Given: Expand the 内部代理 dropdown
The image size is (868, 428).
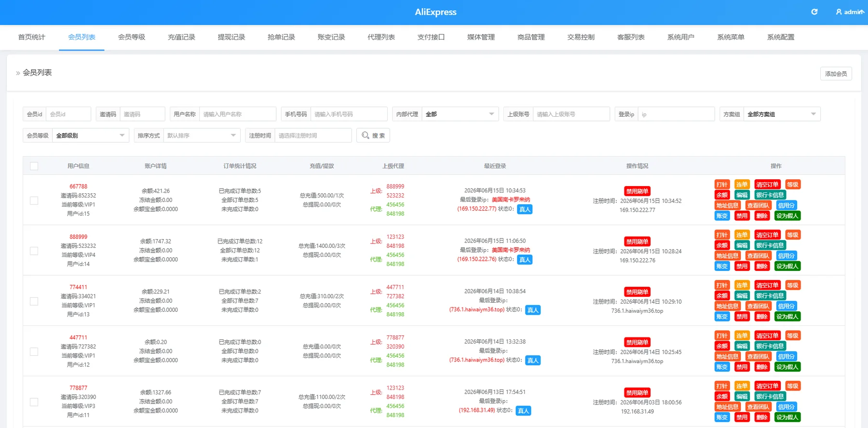Looking at the screenshot, I should pos(460,114).
